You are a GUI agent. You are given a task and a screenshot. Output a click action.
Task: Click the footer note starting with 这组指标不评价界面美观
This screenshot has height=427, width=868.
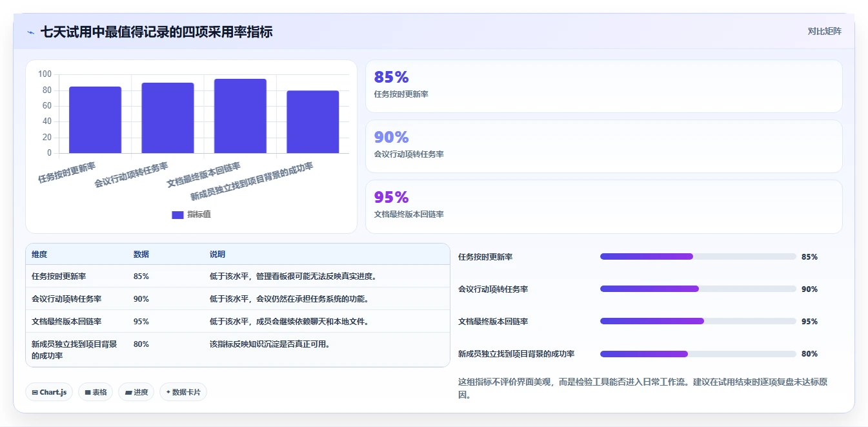pyautogui.click(x=643, y=388)
